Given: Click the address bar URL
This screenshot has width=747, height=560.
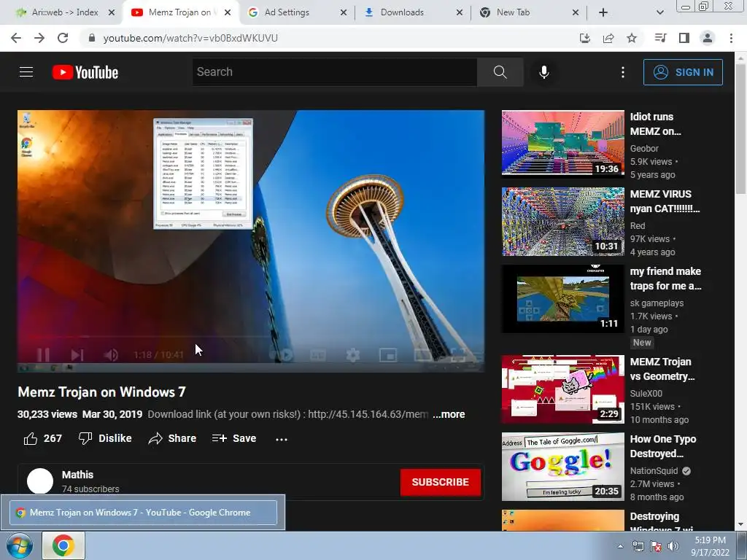Looking at the screenshot, I should pyautogui.click(x=190, y=38).
